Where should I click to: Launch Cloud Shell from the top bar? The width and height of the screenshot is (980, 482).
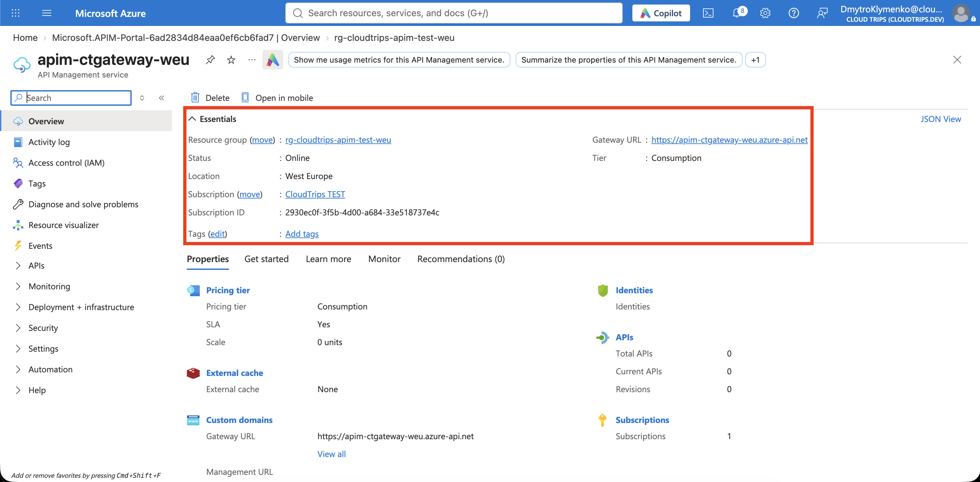coord(708,13)
